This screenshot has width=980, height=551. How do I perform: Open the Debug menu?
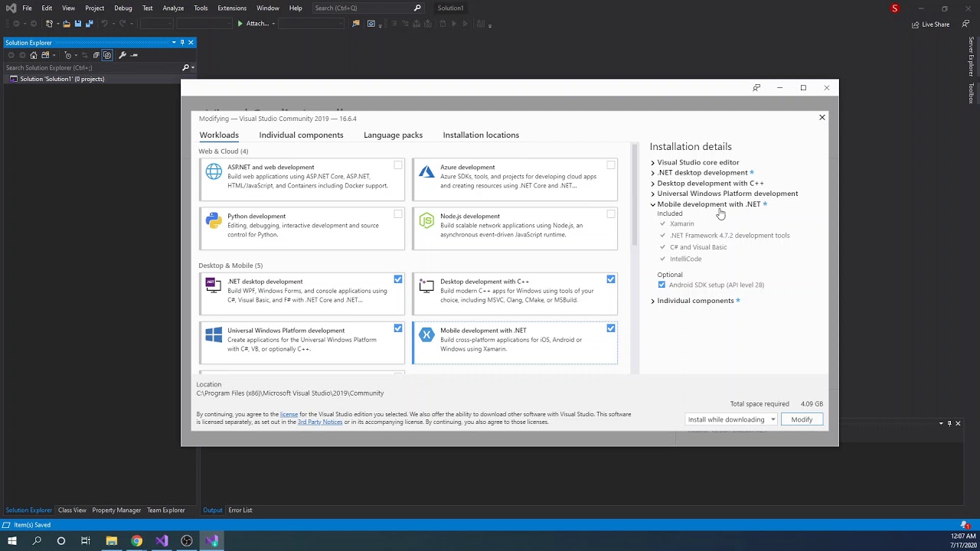click(122, 8)
